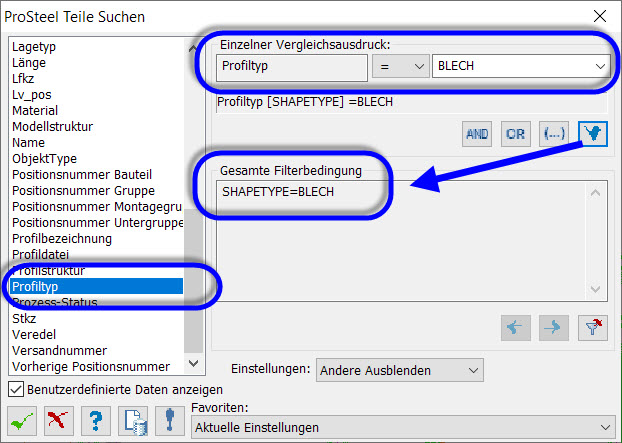Screen dimensions: 622x443
Task: Open the BLECH value dropdown
Action: click(521, 66)
